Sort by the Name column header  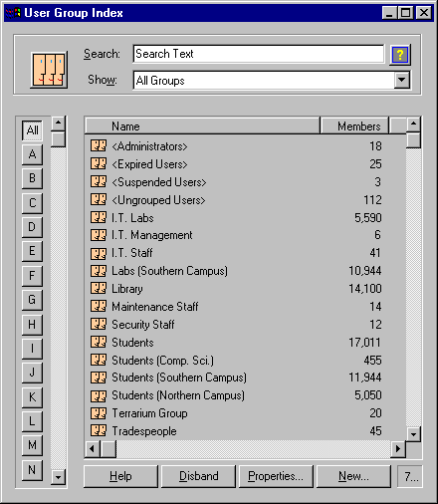tap(202, 126)
